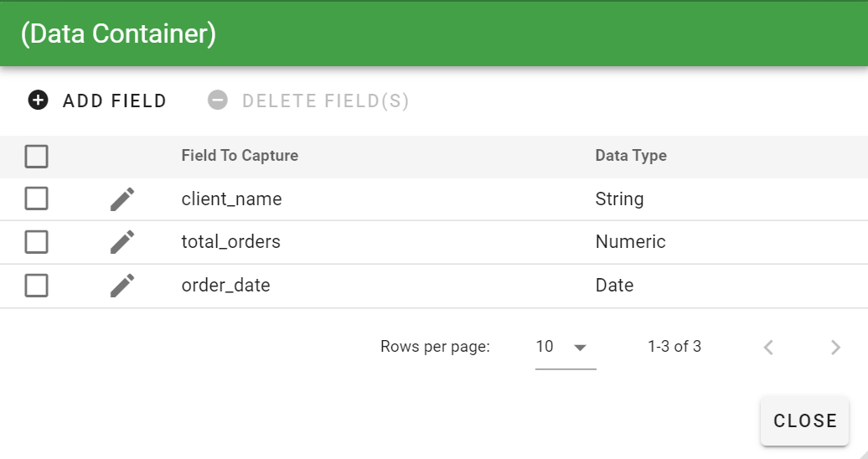
Task: Open the Rows per page dropdown arrow
Action: tap(580, 348)
